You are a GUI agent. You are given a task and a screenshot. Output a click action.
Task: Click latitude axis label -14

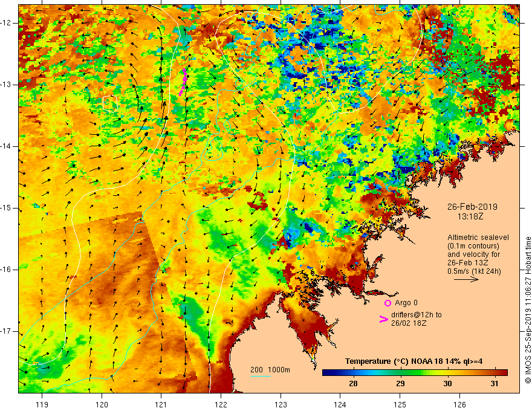pos(7,146)
